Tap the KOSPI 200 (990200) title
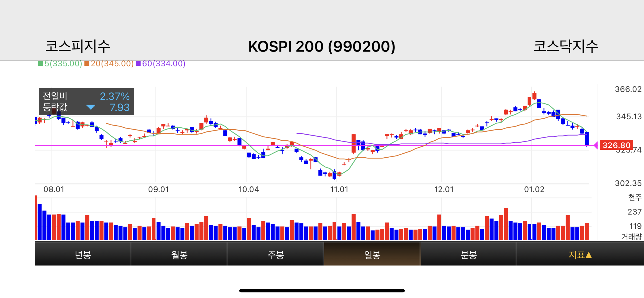644x298 pixels. pyautogui.click(x=322, y=47)
